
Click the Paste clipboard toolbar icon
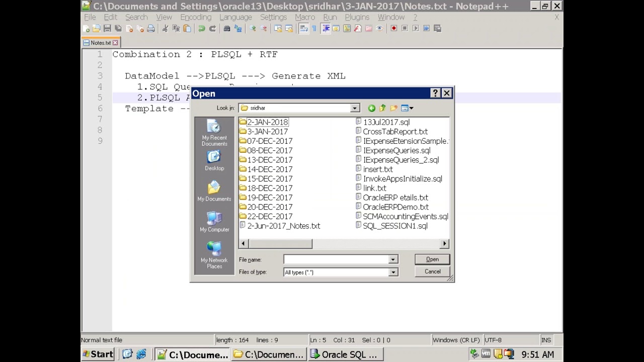click(x=187, y=29)
